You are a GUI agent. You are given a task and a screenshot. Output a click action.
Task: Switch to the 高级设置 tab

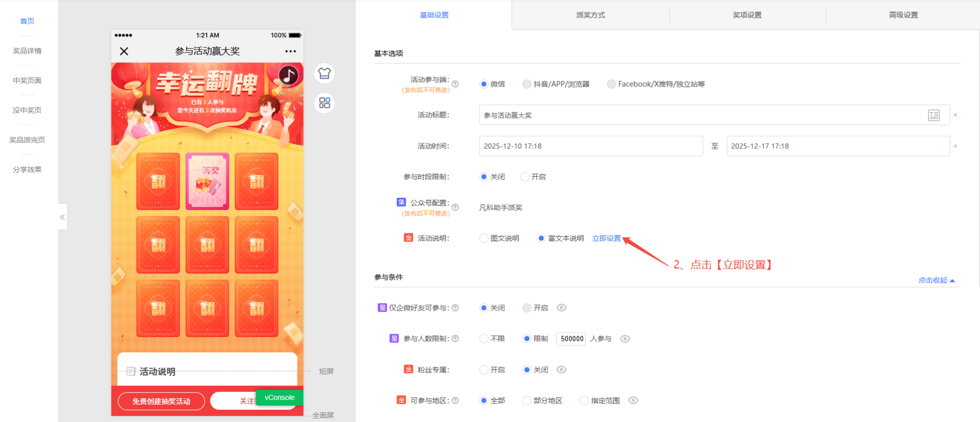coord(903,15)
